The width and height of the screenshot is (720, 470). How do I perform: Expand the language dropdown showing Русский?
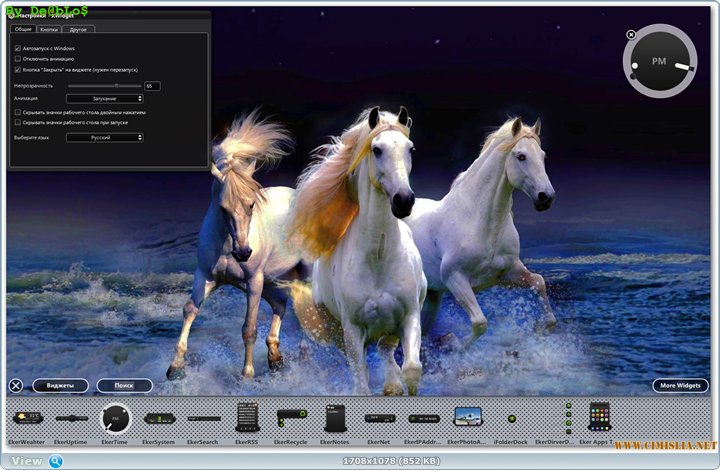click(x=104, y=137)
